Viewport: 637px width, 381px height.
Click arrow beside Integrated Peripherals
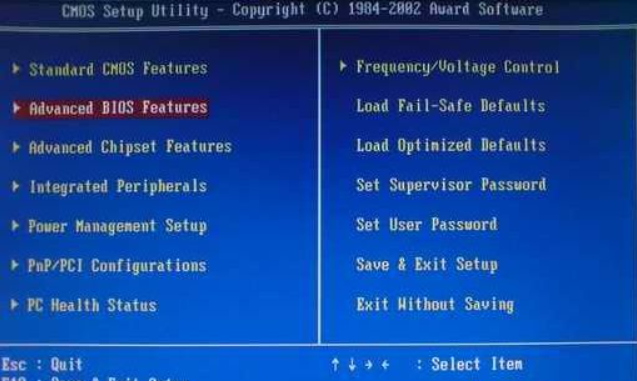coord(16,186)
